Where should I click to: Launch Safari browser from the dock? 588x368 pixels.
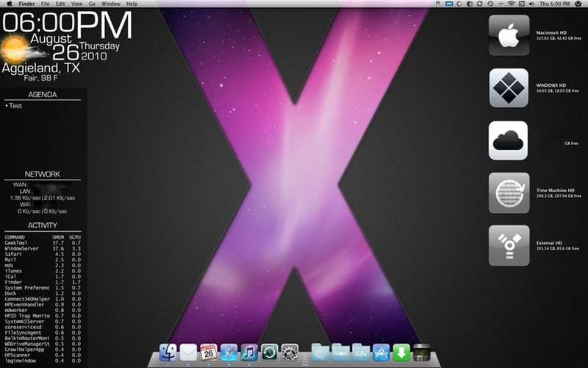(229, 353)
